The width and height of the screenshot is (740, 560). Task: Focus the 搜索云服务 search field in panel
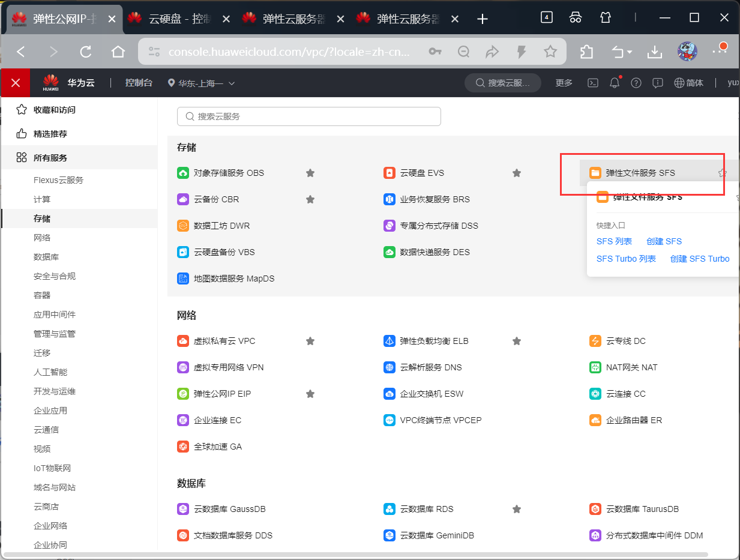(x=309, y=116)
